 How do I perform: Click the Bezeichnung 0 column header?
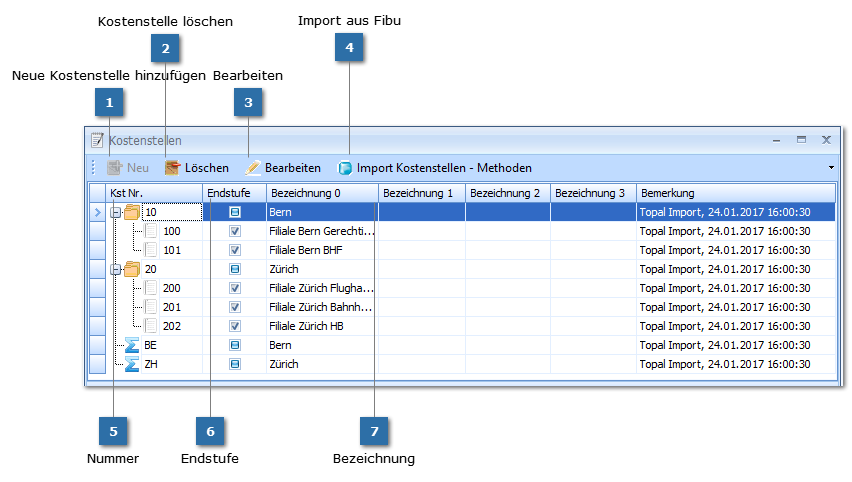[321, 193]
